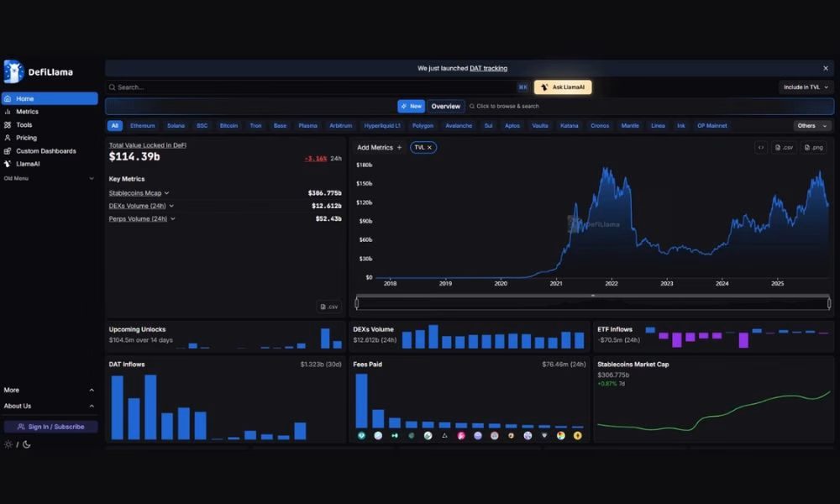Open Total Value Locked in DeFi link
The image size is (840, 504).
click(x=147, y=145)
